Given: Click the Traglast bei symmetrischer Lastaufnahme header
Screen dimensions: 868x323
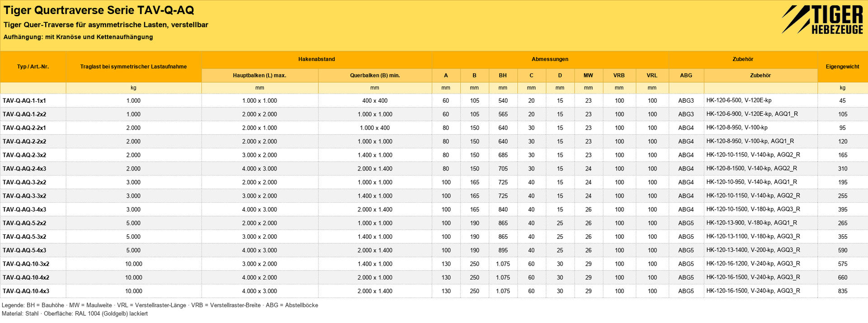Looking at the screenshot, I should (x=133, y=66).
